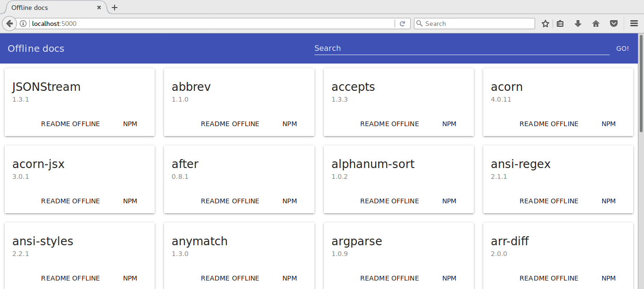Click the abbrev card title
The width and height of the screenshot is (644, 289).
point(191,87)
